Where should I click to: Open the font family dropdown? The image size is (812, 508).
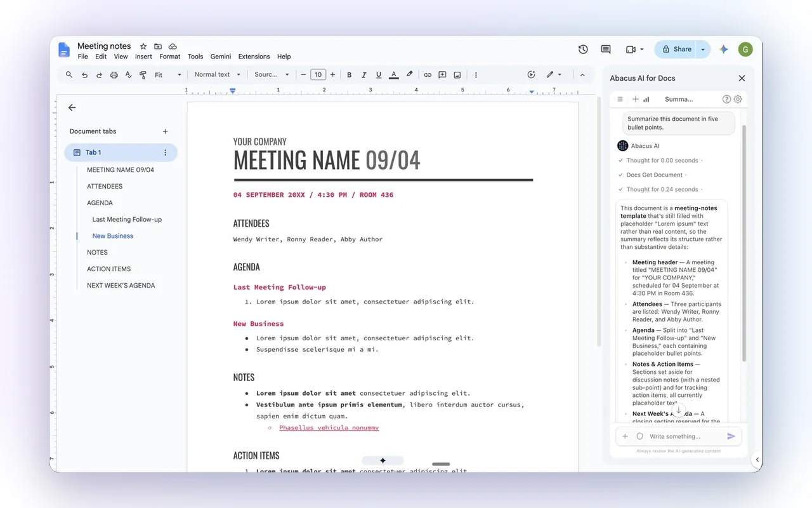pyautogui.click(x=272, y=75)
